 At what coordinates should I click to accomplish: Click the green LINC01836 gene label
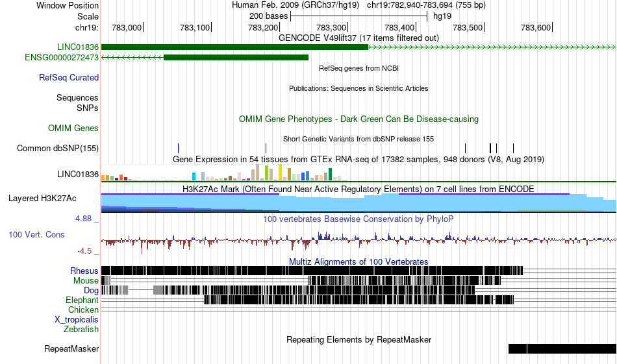[x=78, y=47]
